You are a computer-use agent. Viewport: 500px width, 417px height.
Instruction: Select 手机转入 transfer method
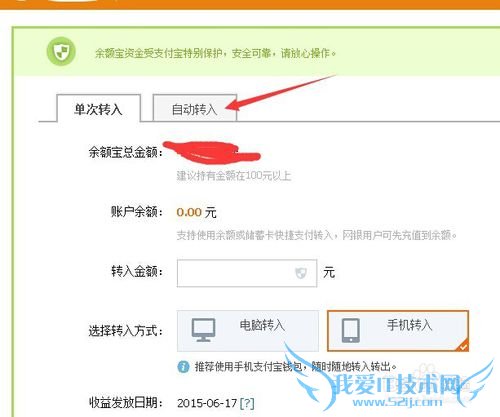(398, 331)
